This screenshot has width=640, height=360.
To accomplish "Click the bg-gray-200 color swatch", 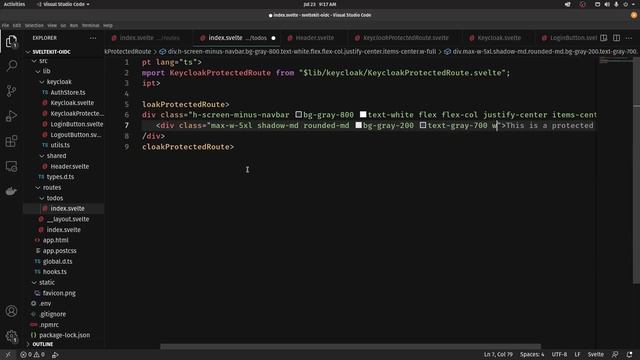I will [358, 125].
